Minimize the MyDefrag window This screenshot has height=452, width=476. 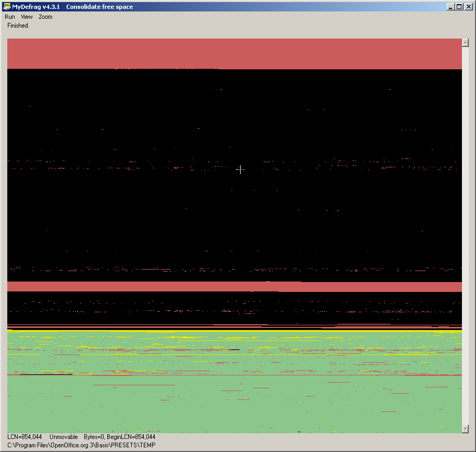[x=451, y=7]
